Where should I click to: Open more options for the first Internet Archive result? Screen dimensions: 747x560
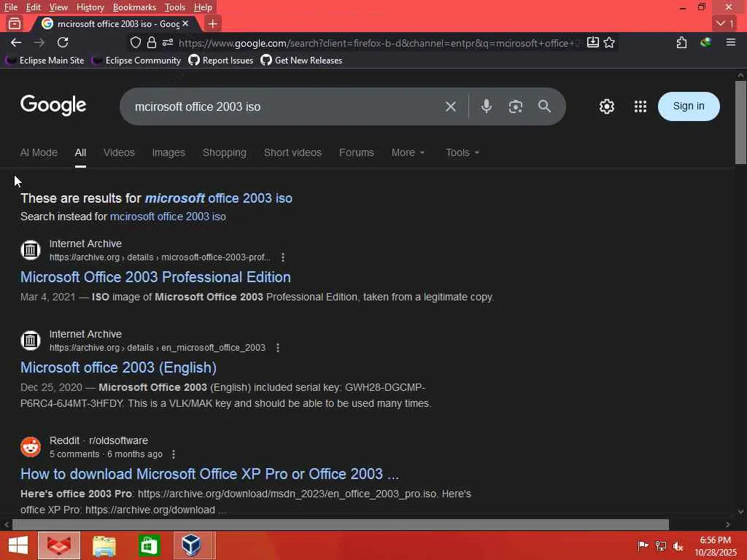(x=283, y=257)
